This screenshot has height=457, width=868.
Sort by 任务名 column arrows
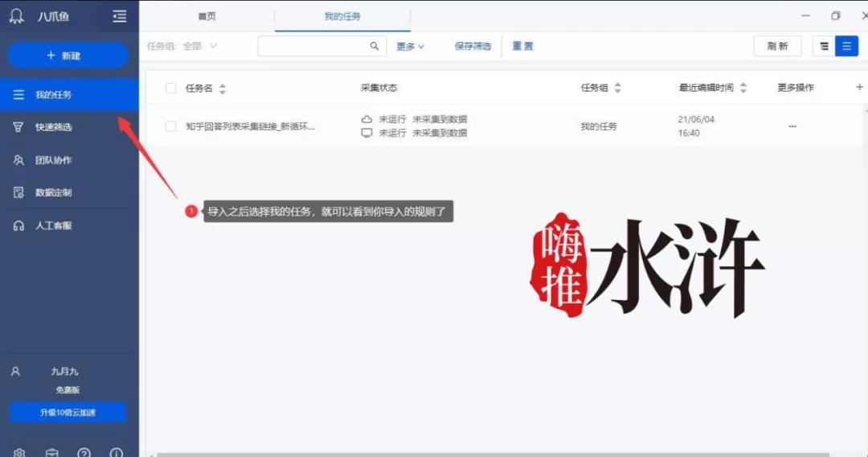223,88
